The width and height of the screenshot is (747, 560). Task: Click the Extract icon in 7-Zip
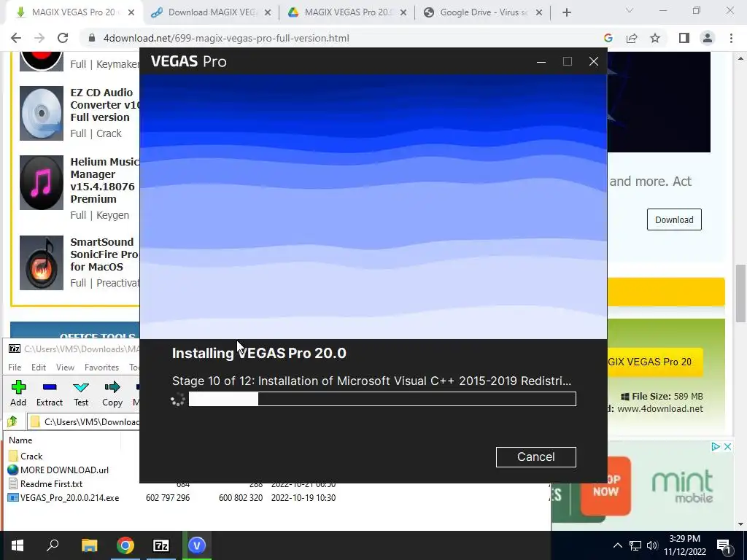coord(50,393)
